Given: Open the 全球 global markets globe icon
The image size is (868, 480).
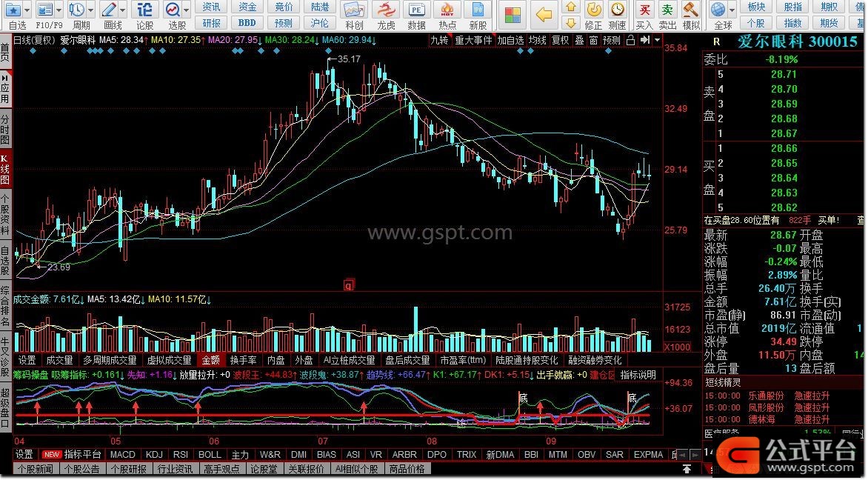Looking at the screenshot, I should click(718, 10).
